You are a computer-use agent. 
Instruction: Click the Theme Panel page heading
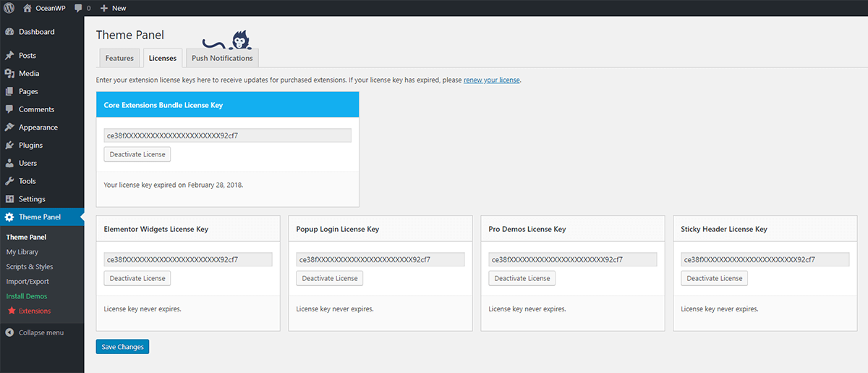130,35
